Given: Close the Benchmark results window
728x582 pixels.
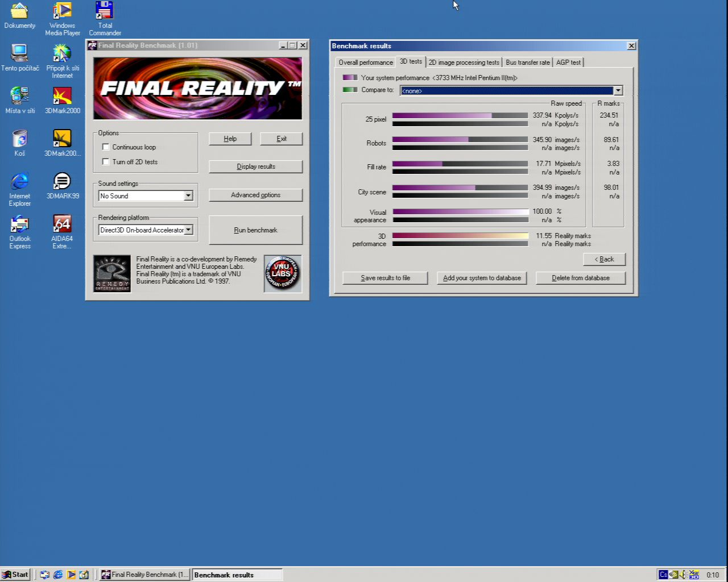Looking at the screenshot, I should coord(631,45).
